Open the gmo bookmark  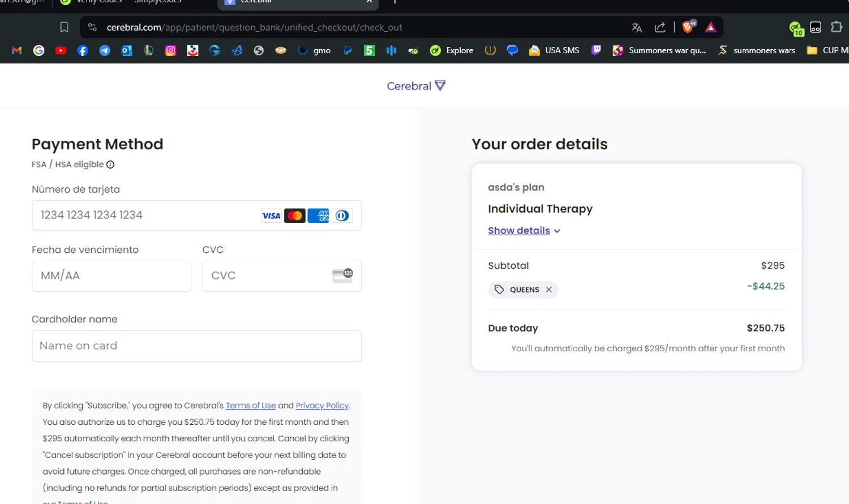point(315,50)
